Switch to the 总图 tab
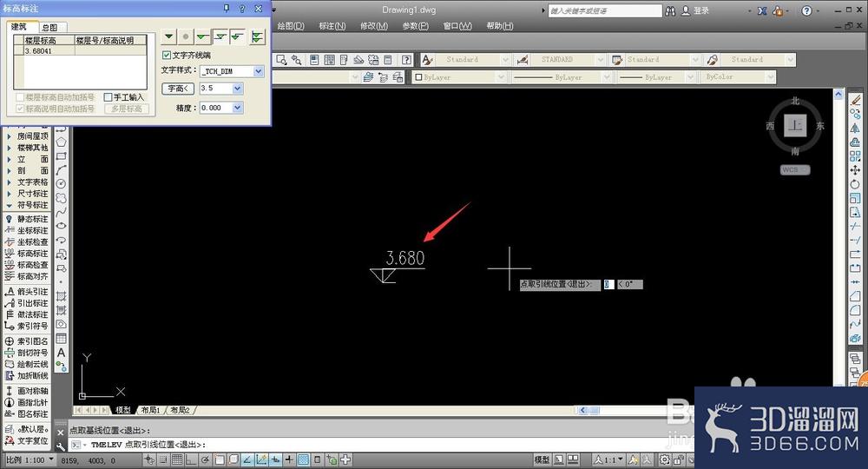This screenshot has width=868, height=469. 49,27
